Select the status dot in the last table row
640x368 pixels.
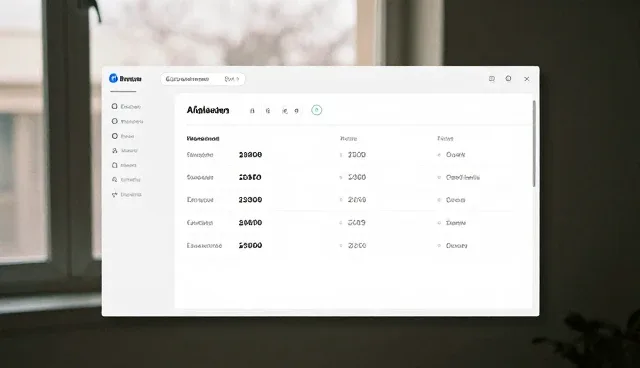[439, 246]
